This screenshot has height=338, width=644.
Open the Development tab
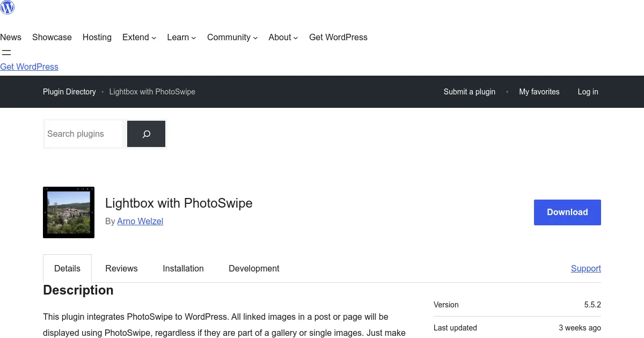(x=254, y=269)
